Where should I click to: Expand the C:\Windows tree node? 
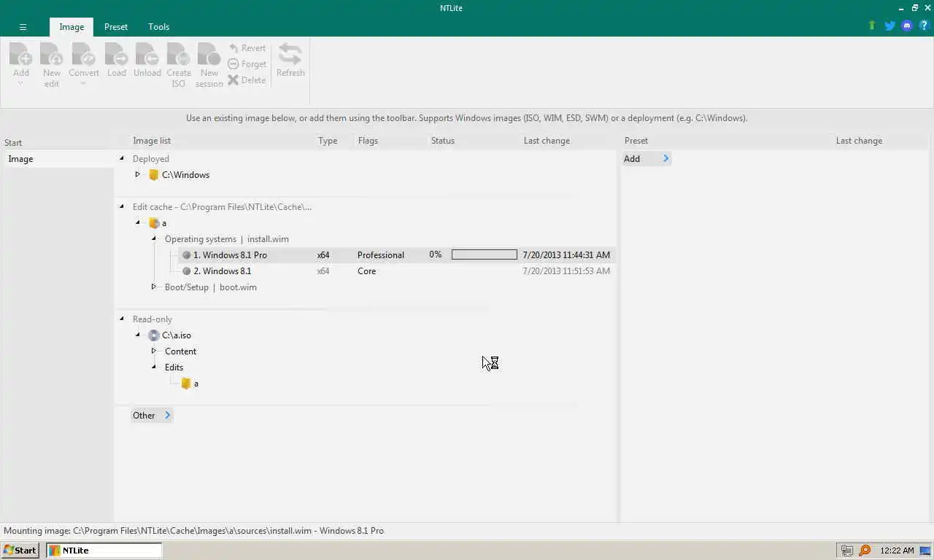[x=137, y=174]
